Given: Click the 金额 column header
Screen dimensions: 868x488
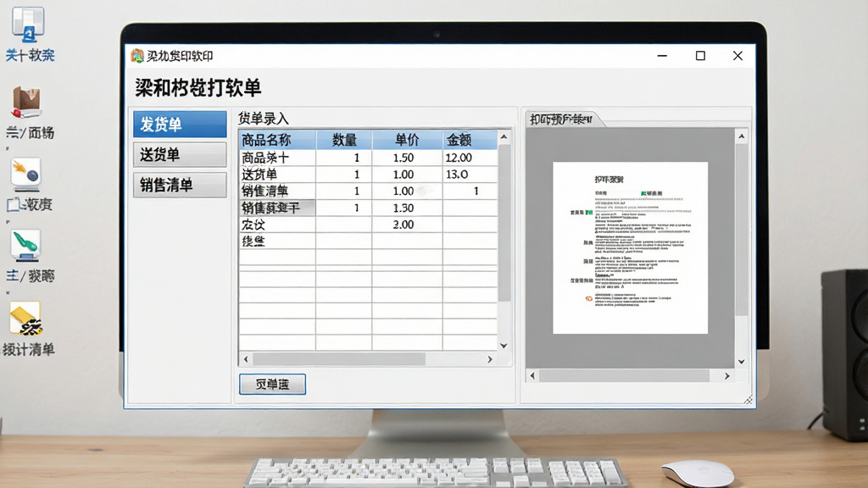Looking at the screenshot, I should pyautogui.click(x=470, y=140).
